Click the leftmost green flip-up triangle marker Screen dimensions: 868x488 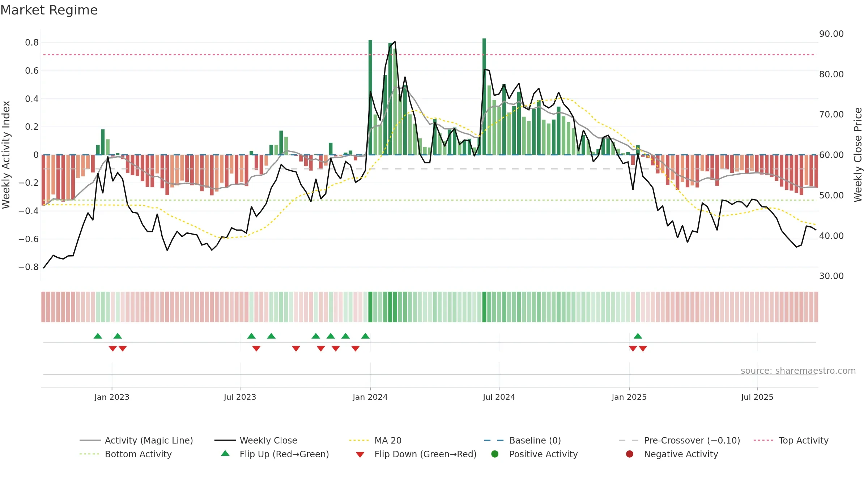tap(98, 336)
